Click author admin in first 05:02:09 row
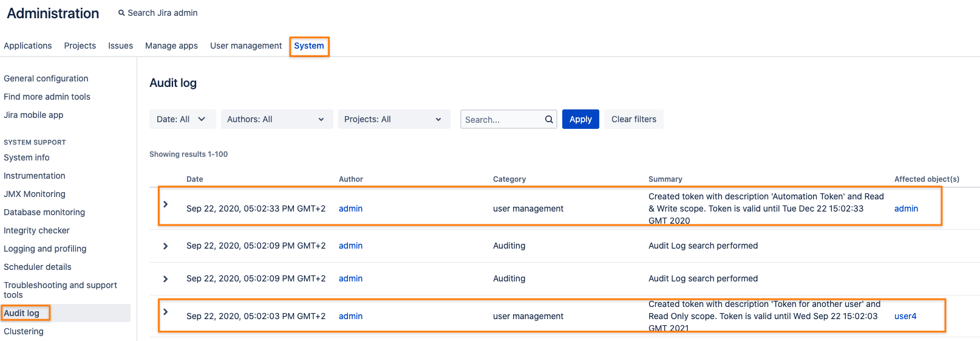980x341 pixels. 350,246
